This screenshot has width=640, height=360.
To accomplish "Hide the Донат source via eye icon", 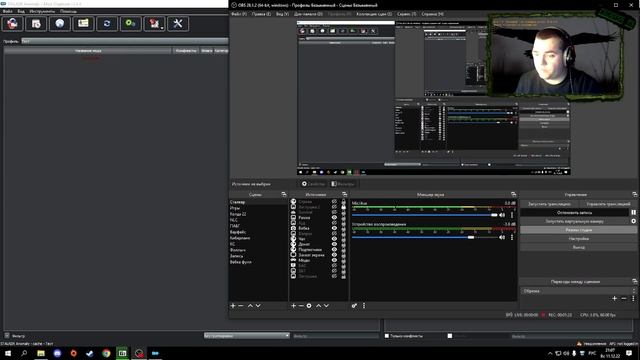I will coord(334,244).
